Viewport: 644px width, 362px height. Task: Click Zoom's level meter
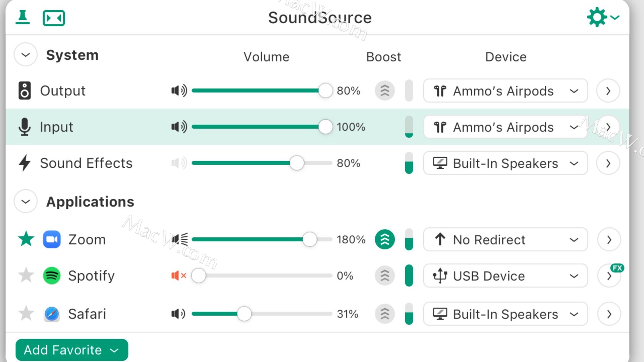pyautogui.click(x=409, y=239)
